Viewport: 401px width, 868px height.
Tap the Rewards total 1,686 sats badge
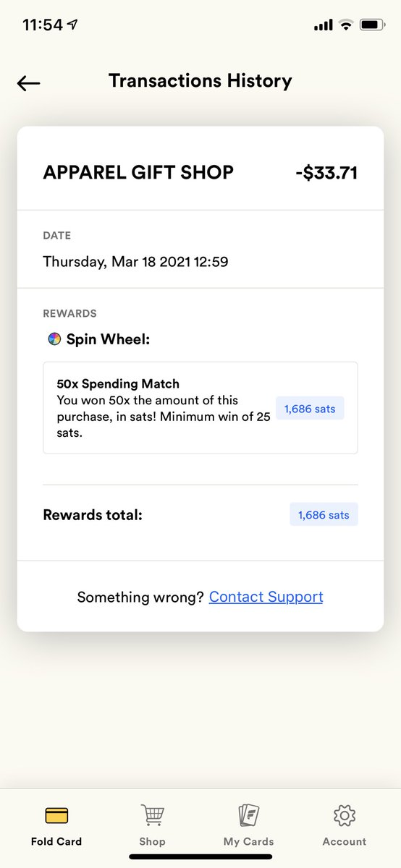coord(324,515)
